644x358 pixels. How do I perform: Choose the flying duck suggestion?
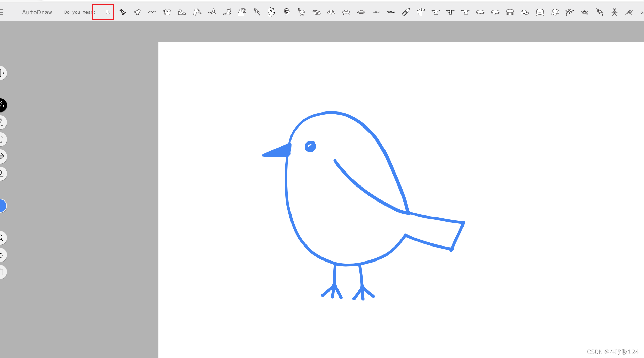coord(212,12)
